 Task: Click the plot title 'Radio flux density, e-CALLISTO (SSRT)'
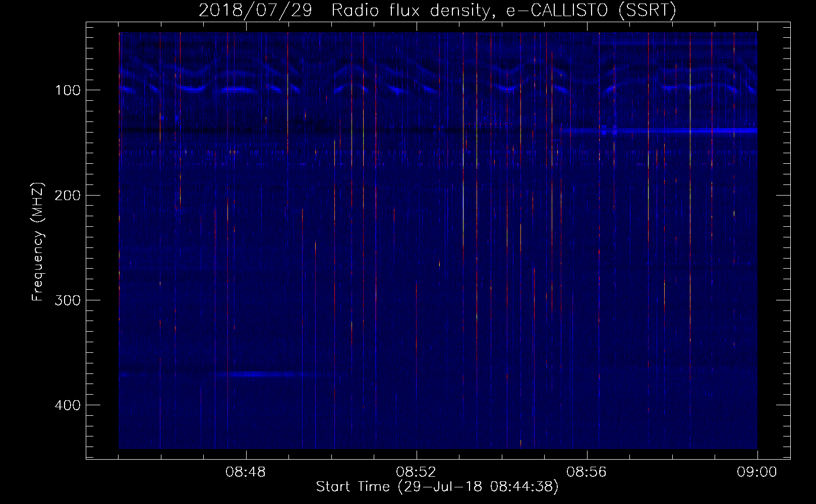pos(503,10)
